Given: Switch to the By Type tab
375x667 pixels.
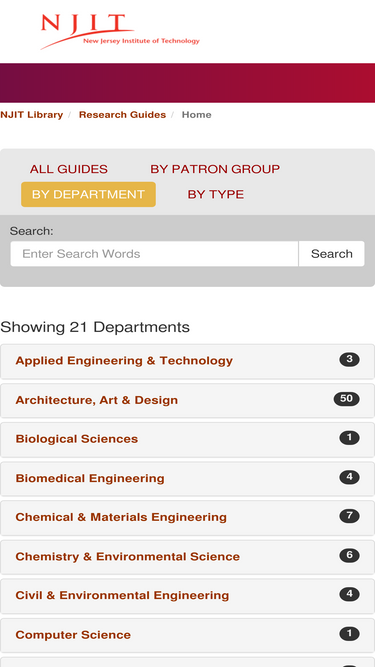Looking at the screenshot, I should pos(216,194).
